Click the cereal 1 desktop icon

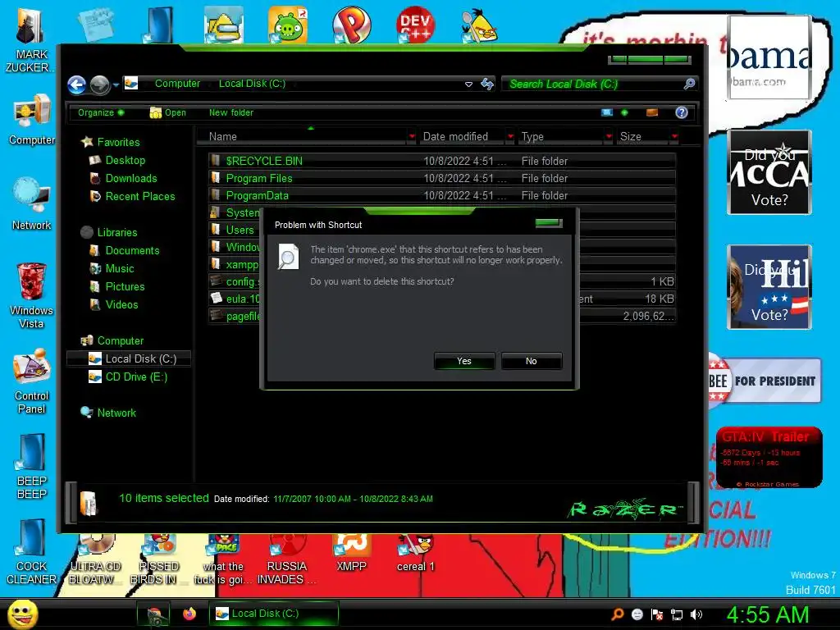(x=416, y=554)
